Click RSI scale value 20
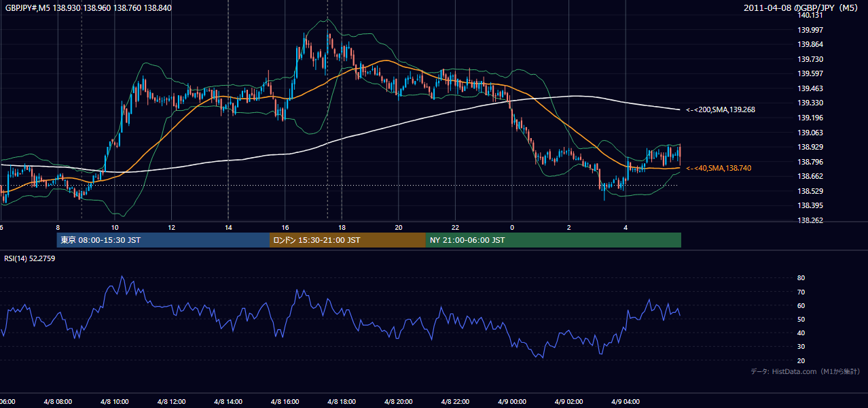The image size is (868, 408). click(x=801, y=360)
